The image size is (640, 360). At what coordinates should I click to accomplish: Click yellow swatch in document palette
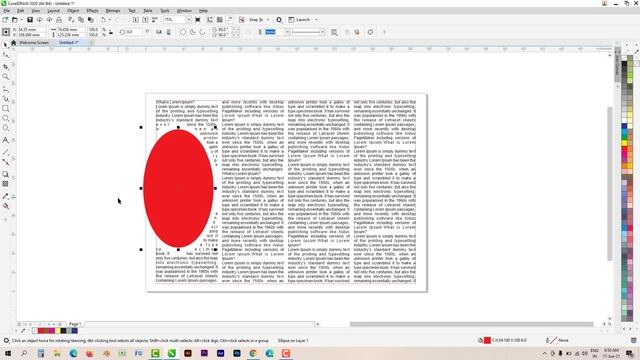click(x=58, y=331)
